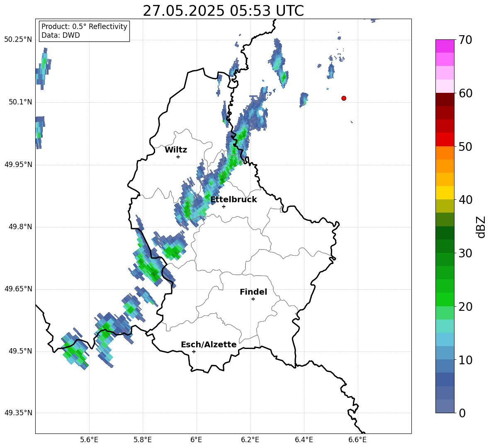Click the 6°E longitude label

pyautogui.click(x=196, y=440)
